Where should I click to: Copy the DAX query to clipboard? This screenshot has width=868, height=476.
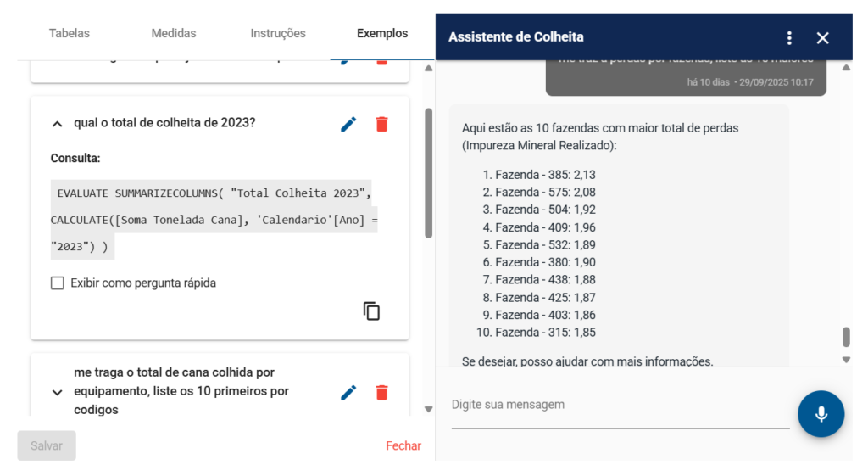click(371, 311)
